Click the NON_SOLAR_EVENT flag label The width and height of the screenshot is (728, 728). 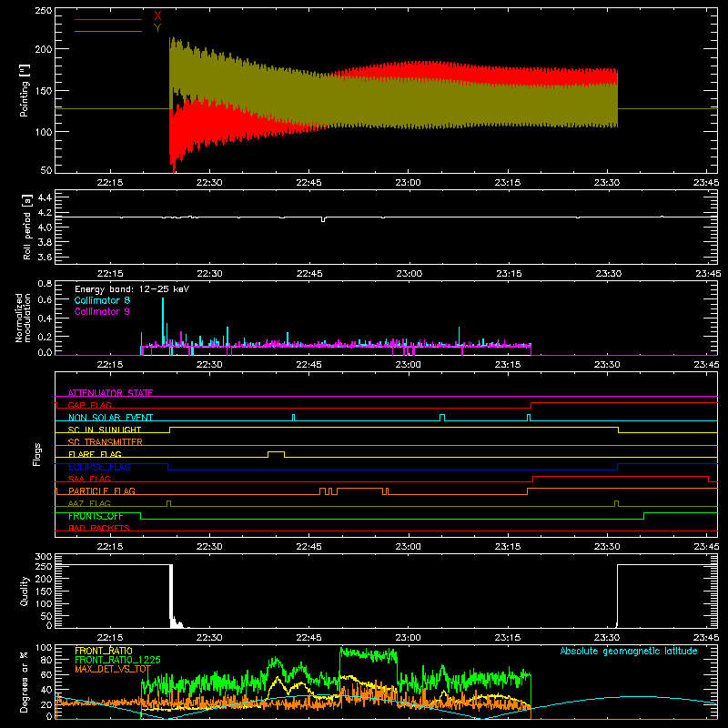[x=110, y=418]
